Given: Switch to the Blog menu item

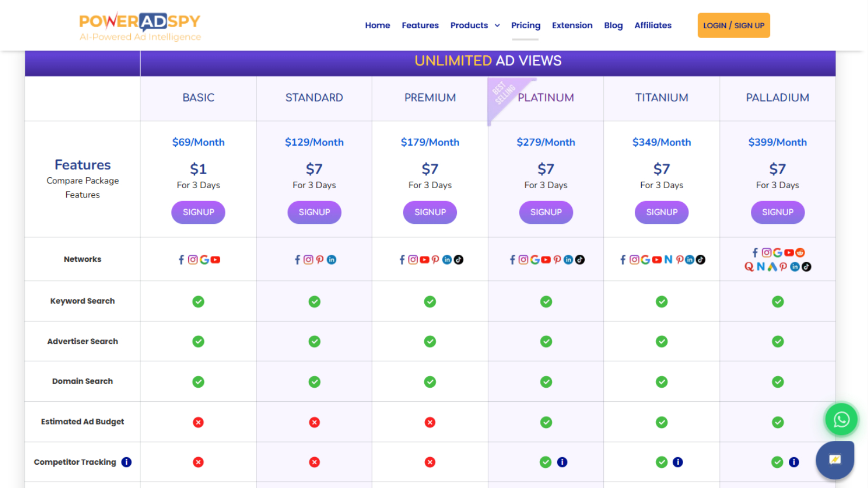Looking at the screenshot, I should 613,25.
